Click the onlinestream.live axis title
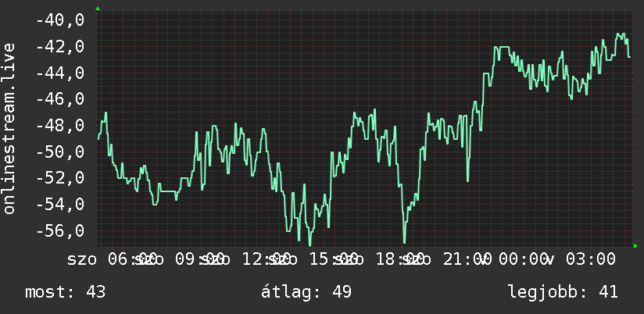 (x=9, y=128)
